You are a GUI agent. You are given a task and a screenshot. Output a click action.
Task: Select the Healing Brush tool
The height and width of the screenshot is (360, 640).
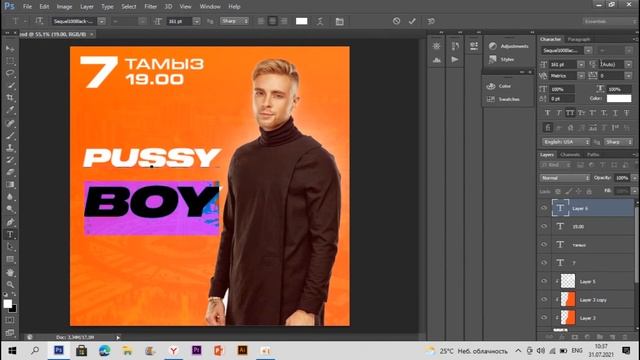pyautogui.click(x=10, y=123)
